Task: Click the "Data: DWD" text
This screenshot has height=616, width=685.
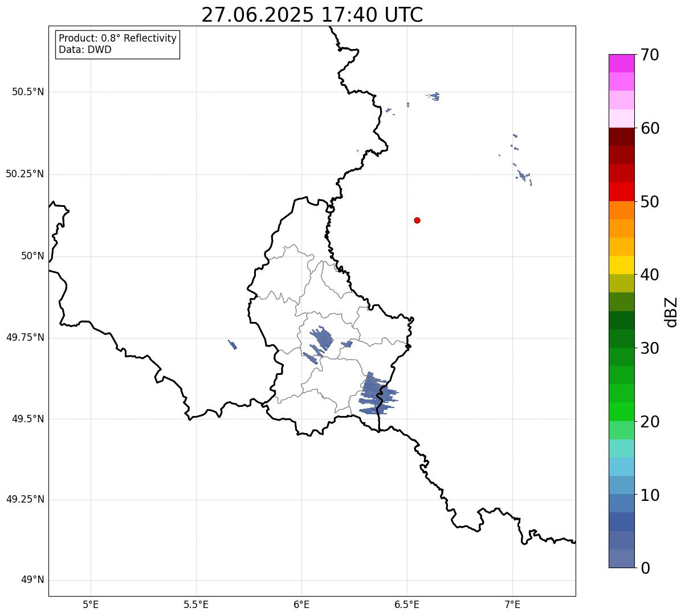Action: pos(85,50)
